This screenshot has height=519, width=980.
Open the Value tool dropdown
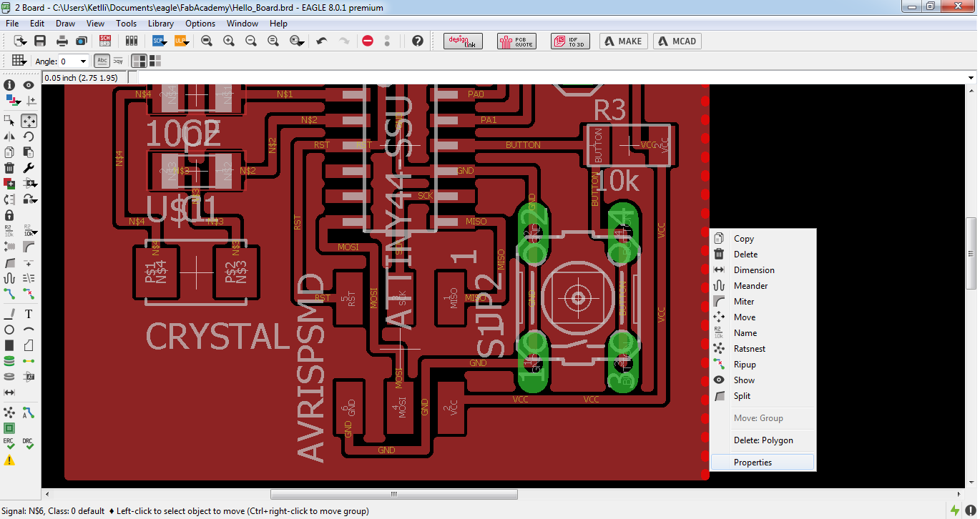click(29, 230)
